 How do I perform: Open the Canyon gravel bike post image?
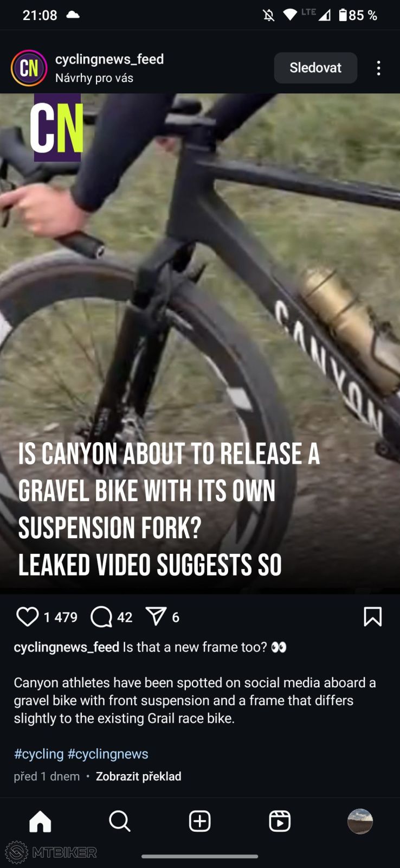(x=200, y=343)
